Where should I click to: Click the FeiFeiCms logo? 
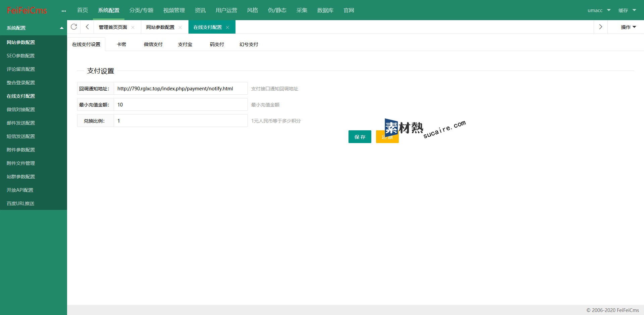tap(27, 10)
